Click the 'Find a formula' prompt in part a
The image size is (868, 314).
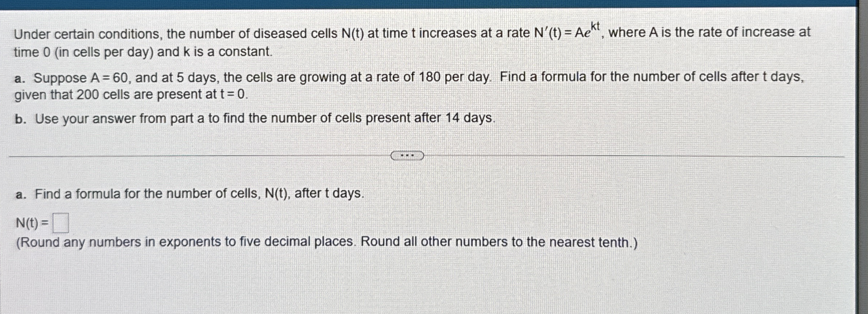tap(188, 194)
